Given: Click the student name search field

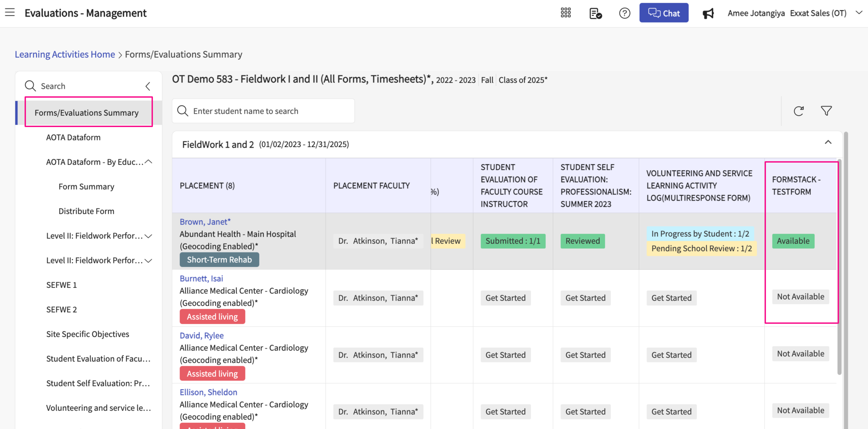Looking at the screenshot, I should [263, 111].
